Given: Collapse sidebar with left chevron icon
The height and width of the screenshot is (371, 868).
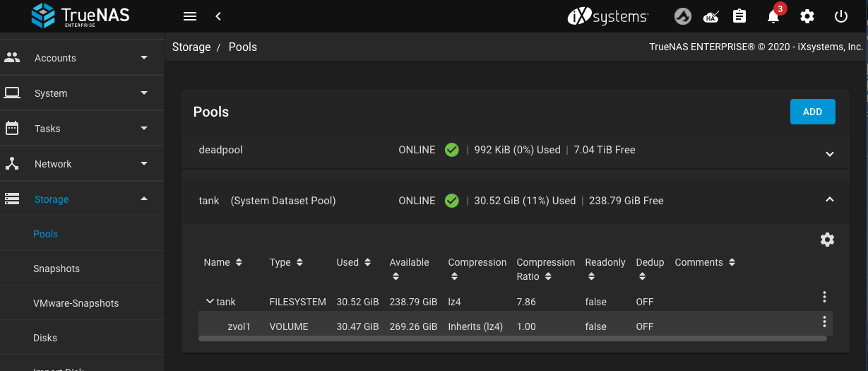Looking at the screenshot, I should tap(218, 16).
